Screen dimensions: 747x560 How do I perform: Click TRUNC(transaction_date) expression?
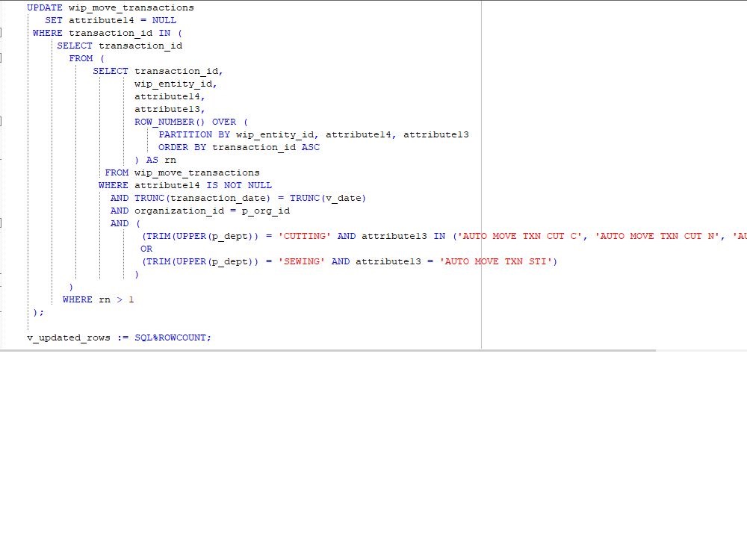pos(202,198)
